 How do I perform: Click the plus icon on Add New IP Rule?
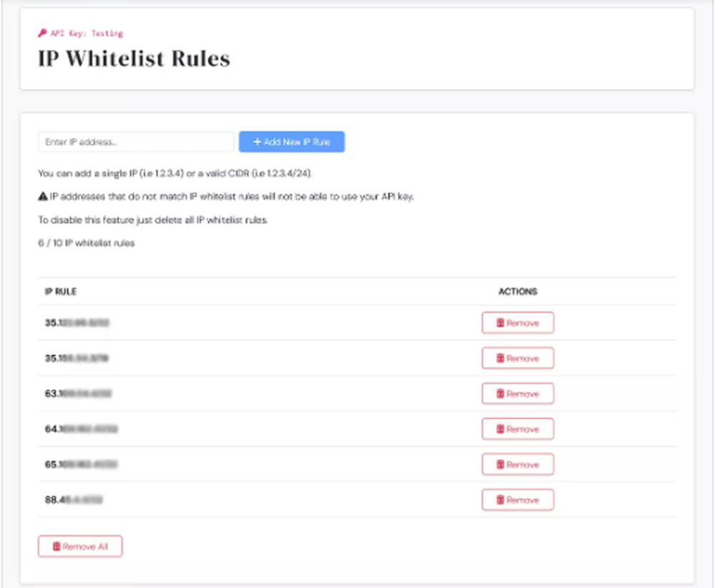257,142
